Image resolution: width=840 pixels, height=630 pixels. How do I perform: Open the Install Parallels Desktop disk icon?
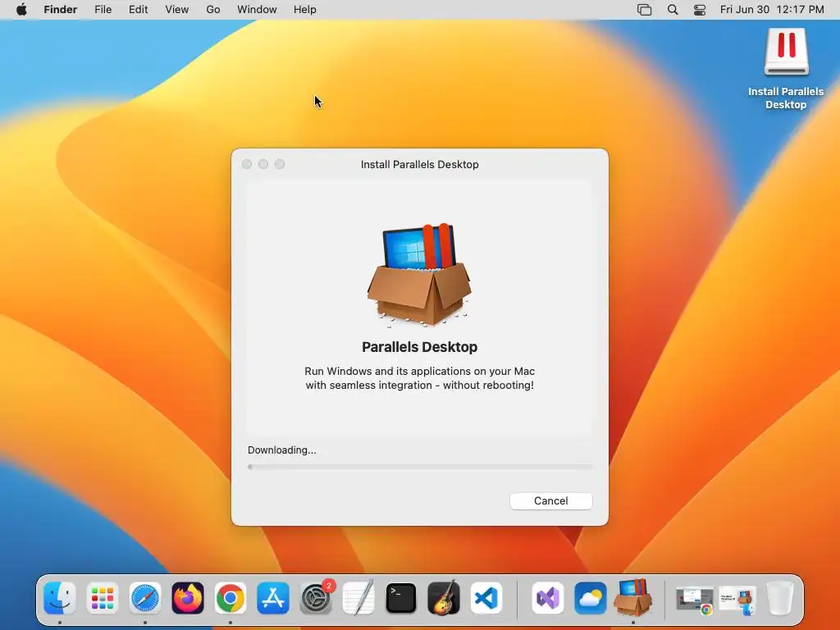click(786, 52)
